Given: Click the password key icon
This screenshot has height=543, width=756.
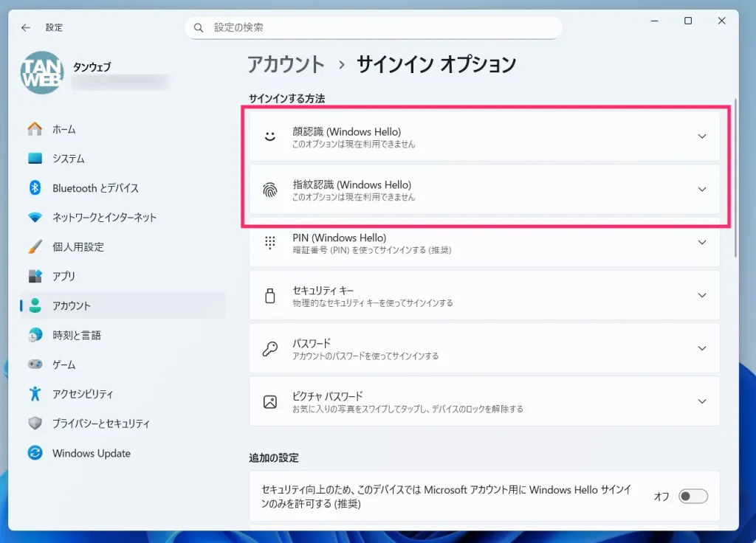Looking at the screenshot, I should tap(270, 348).
